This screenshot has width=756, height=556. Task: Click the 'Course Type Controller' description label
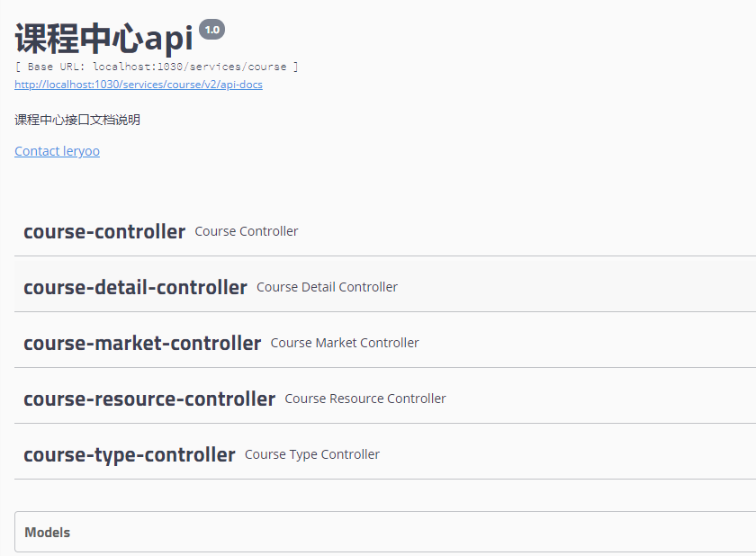pyautogui.click(x=312, y=454)
